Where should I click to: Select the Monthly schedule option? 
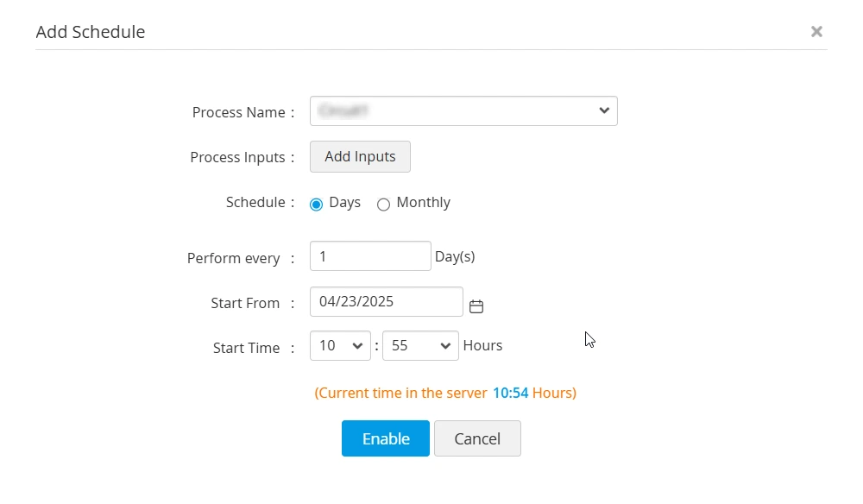(x=384, y=205)
